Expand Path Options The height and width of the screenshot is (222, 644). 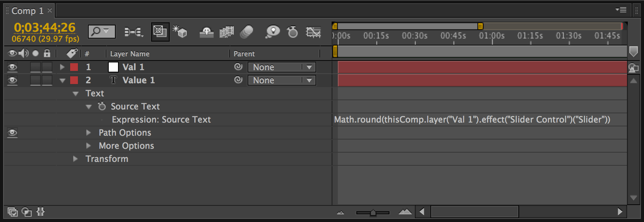click(89, 133)
